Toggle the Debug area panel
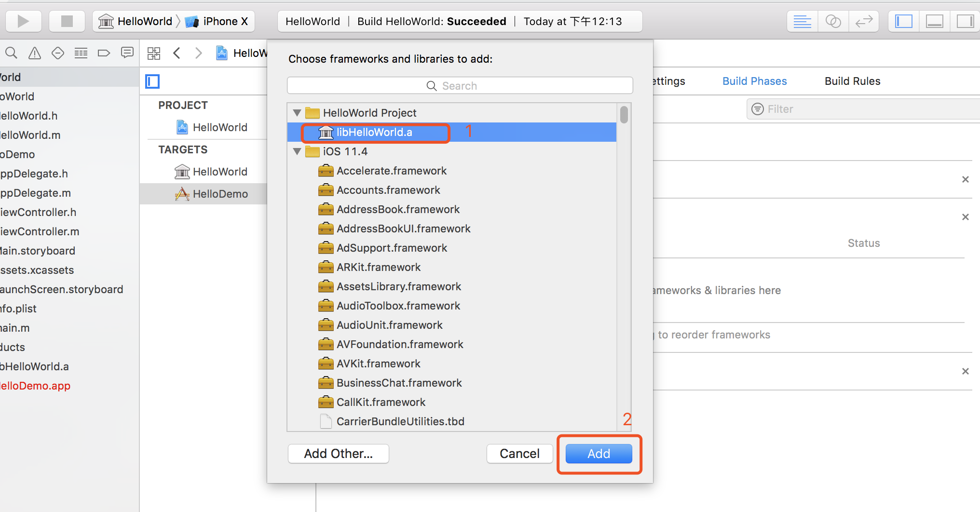 pyautogui.click(x=935, y=21)
